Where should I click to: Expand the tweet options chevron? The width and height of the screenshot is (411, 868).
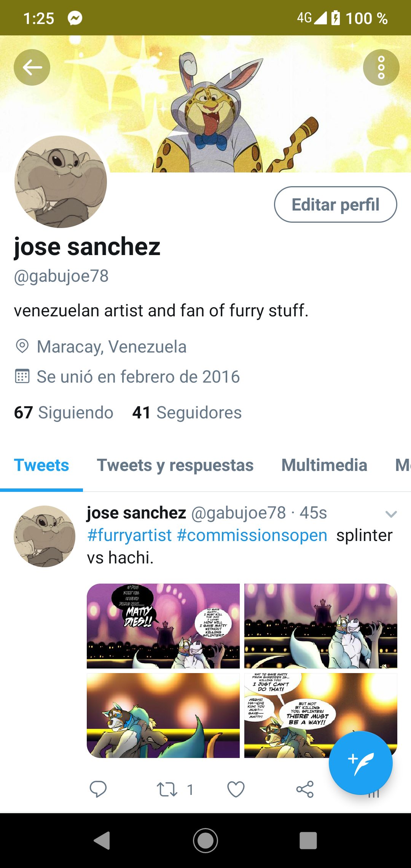(391, 514)
